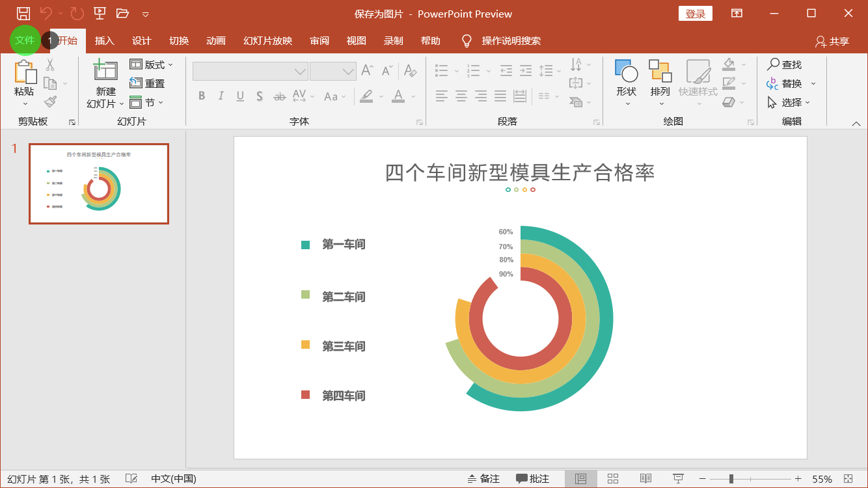This screenshot has width=868, height=488.
Task: Click the Numbering list icon
Action: click(474, 70)
